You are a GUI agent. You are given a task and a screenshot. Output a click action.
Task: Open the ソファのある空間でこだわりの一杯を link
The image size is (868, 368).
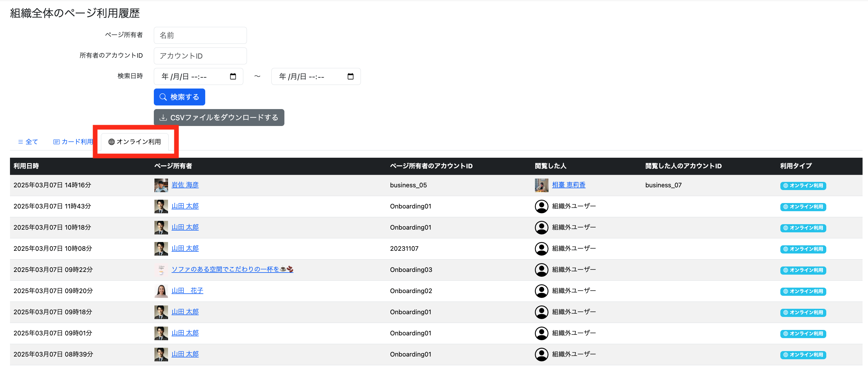(232, 269)
